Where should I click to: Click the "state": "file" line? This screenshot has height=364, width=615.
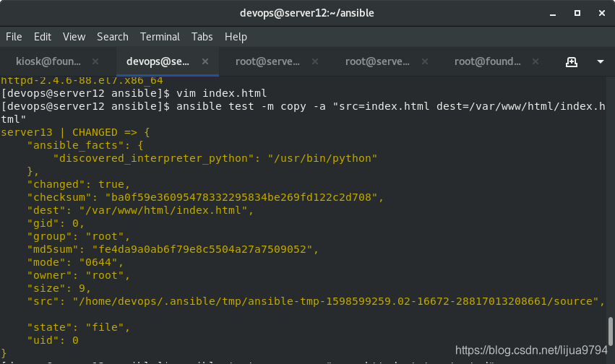79,327
